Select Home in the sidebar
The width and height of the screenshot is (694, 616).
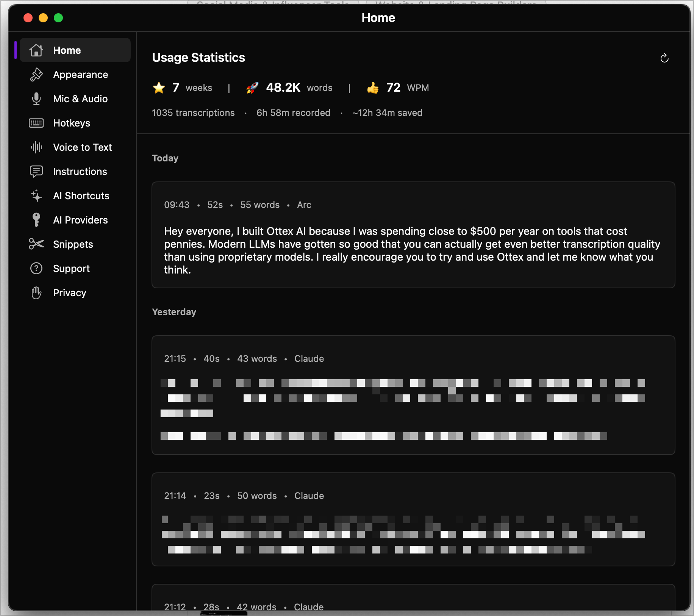67,50
